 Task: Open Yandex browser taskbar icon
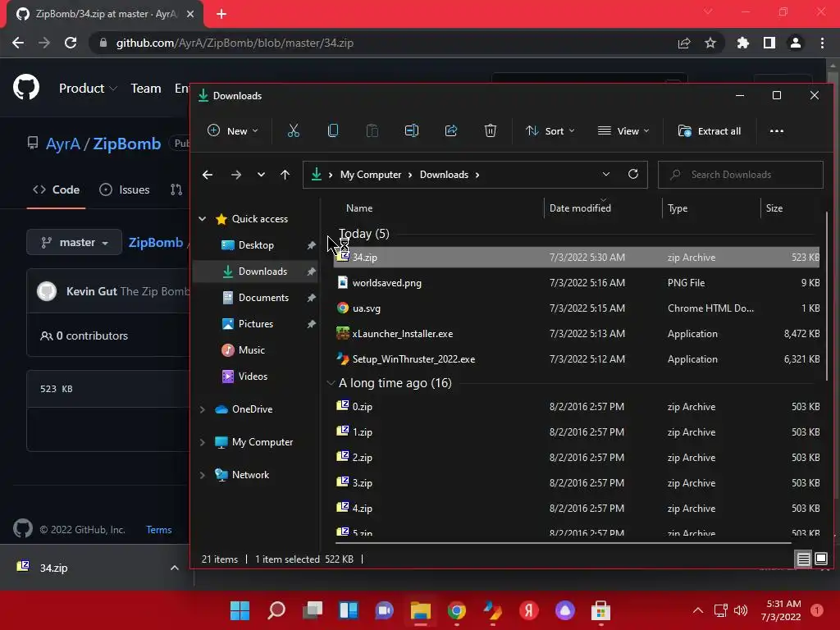click(529, 610)
